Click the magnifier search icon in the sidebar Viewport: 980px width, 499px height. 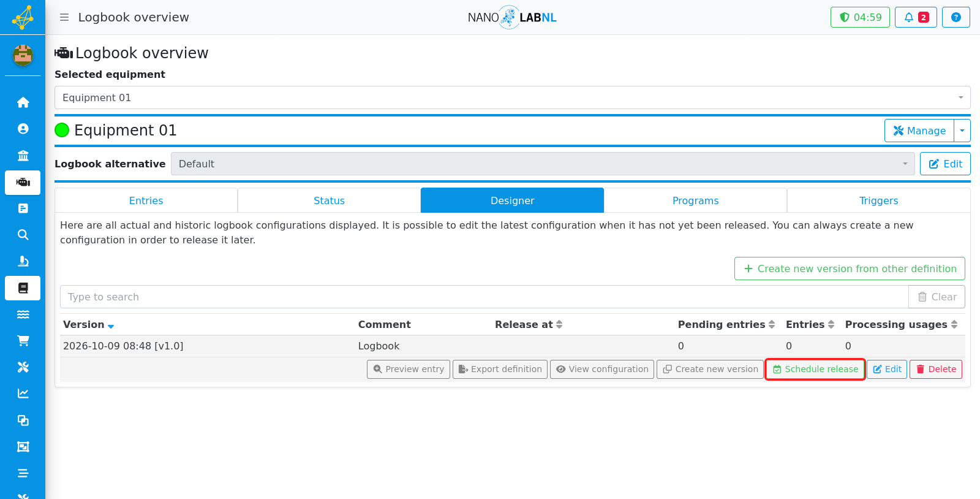[23, 235]
